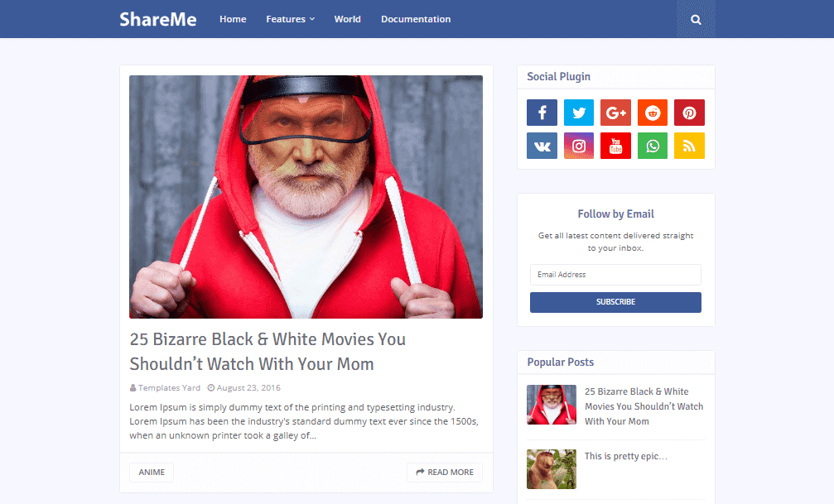Expand the Features dropdown menu

[x=290, y=18]
